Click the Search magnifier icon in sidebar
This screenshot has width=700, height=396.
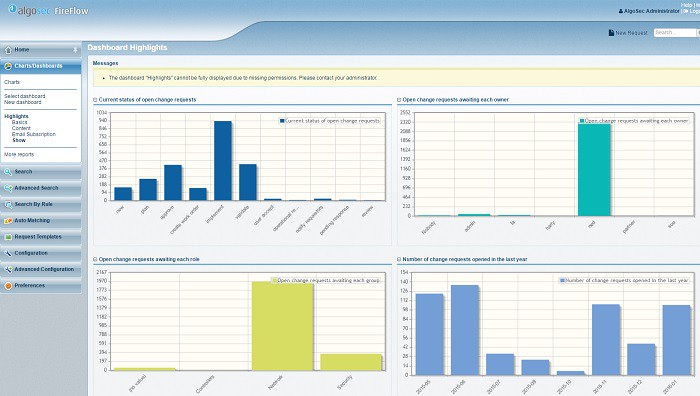(8, 172)
